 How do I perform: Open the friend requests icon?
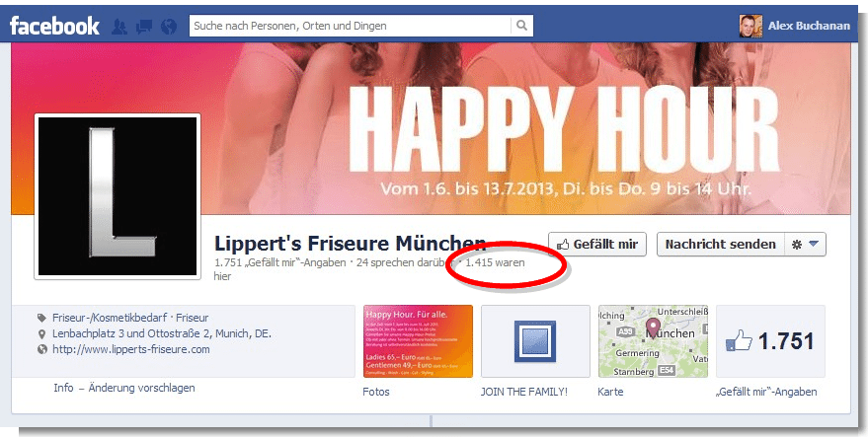click(119, 26)
